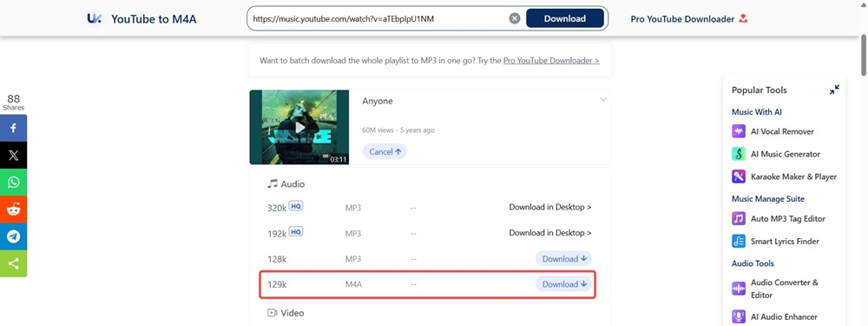Open the Auto MP3 Tag Editor link

coord(788,218)
